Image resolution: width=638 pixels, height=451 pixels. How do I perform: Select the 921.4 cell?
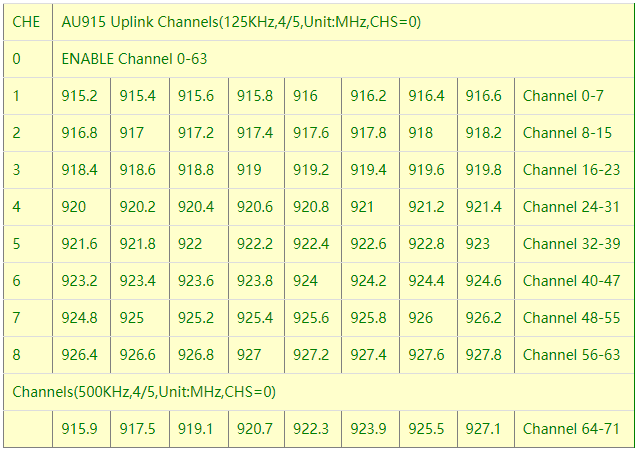click(486, 207)
